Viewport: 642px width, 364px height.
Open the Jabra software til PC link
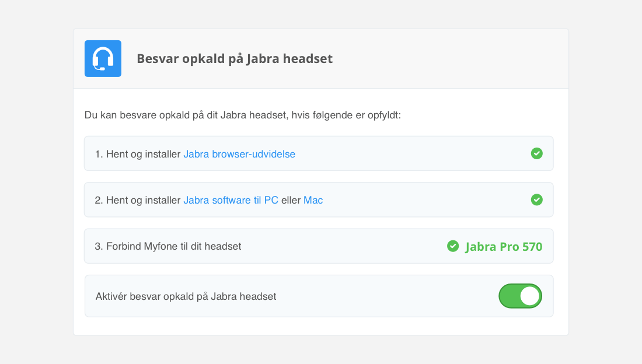(231, 200)
